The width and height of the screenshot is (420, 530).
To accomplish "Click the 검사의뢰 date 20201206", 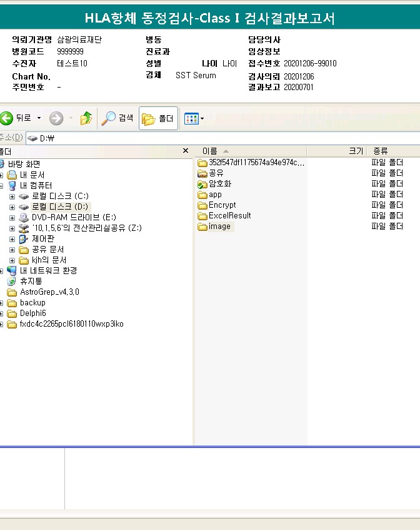I will [299, 77].
